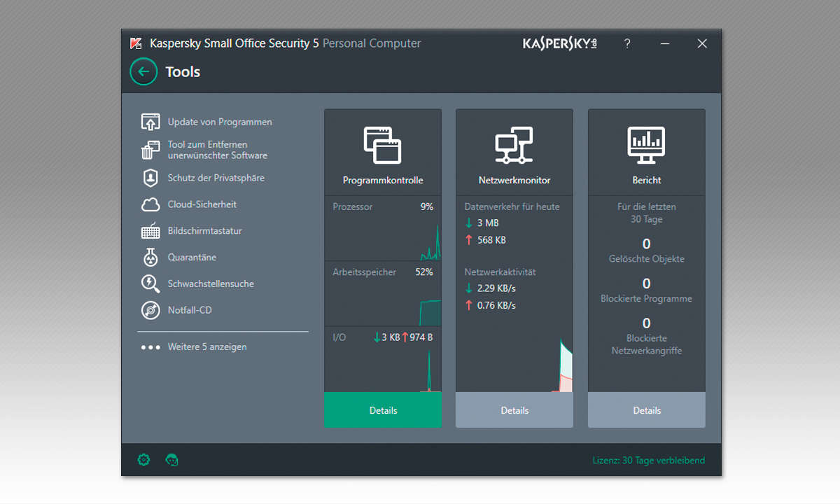Click the Programmkontrolle title text
The image size is (840, 504).
pyautogui.click(x=383, y=180)
